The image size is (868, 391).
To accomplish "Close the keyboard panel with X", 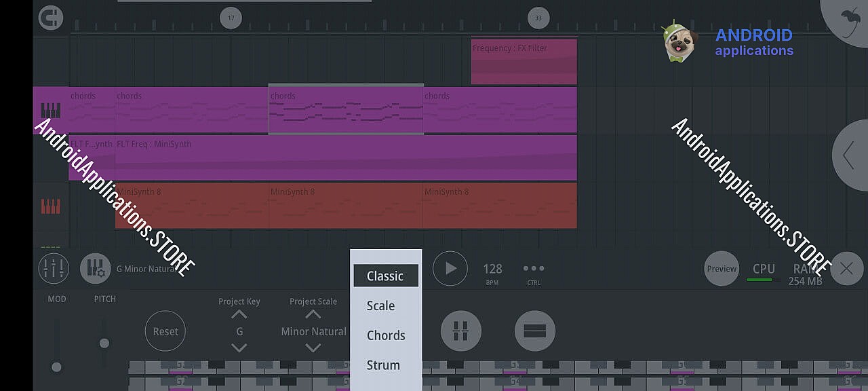I will pos(846,269).
